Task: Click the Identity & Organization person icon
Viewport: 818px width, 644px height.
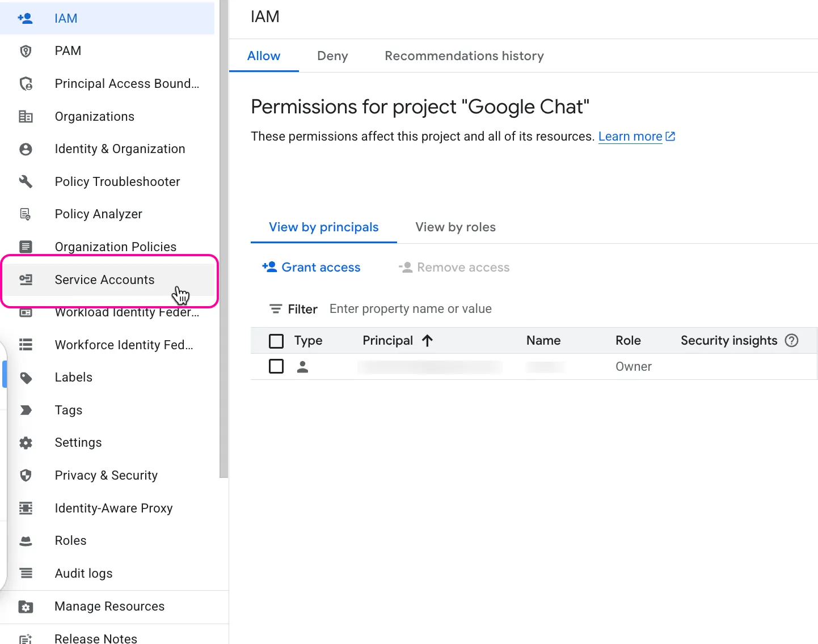Action: coord(26,149)
